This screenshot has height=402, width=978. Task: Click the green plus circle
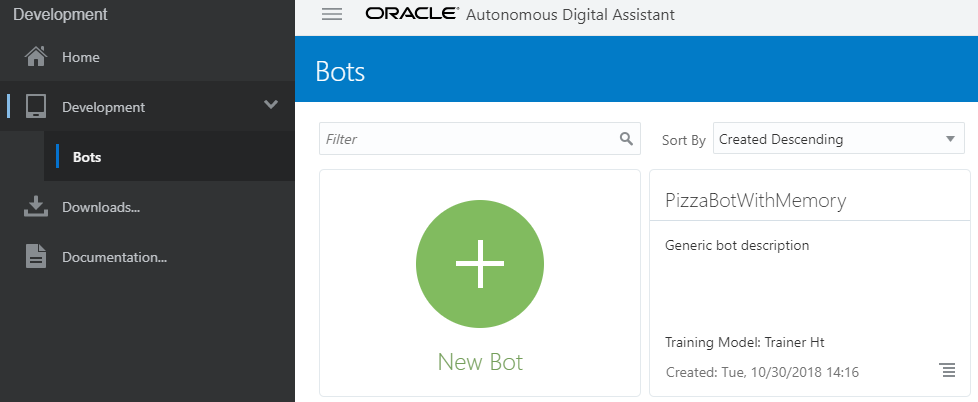click(x=480, y=264)
